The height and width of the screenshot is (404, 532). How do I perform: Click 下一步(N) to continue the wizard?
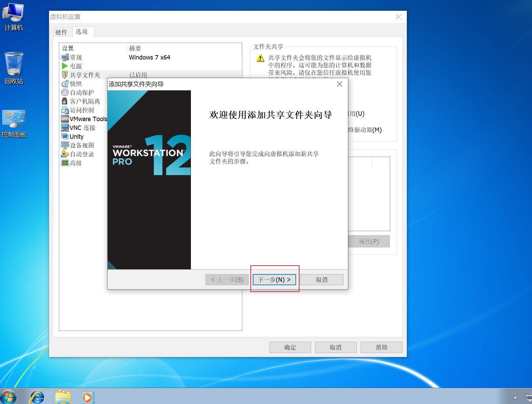click(274, 280)
